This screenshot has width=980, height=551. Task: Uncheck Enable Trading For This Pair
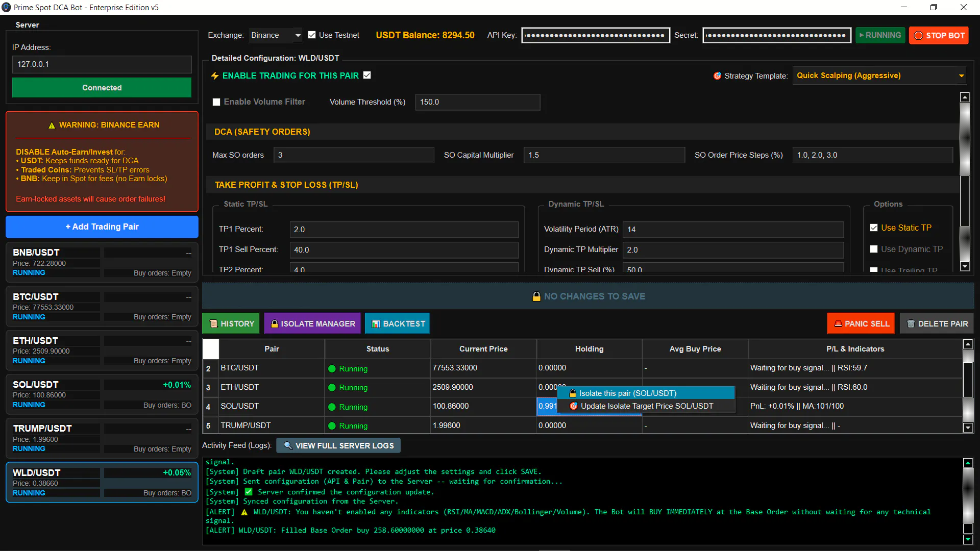tap(367, 75)
